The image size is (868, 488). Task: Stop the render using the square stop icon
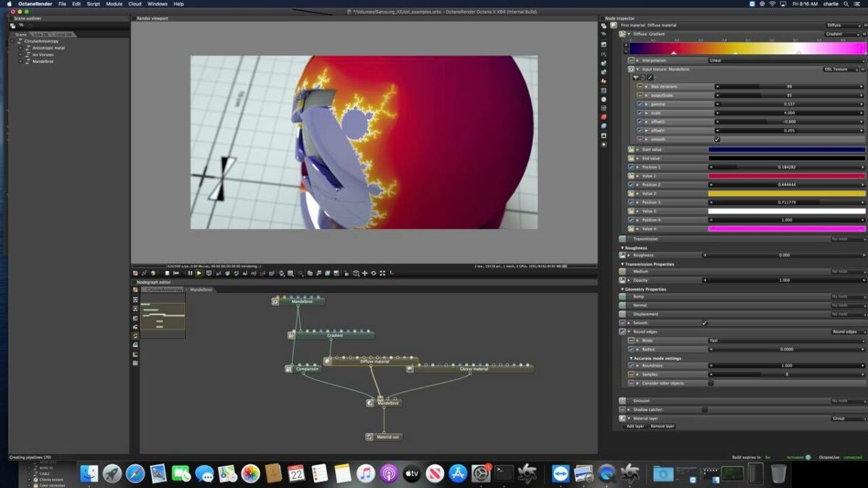pyautogui.click(x=167, y=273)
